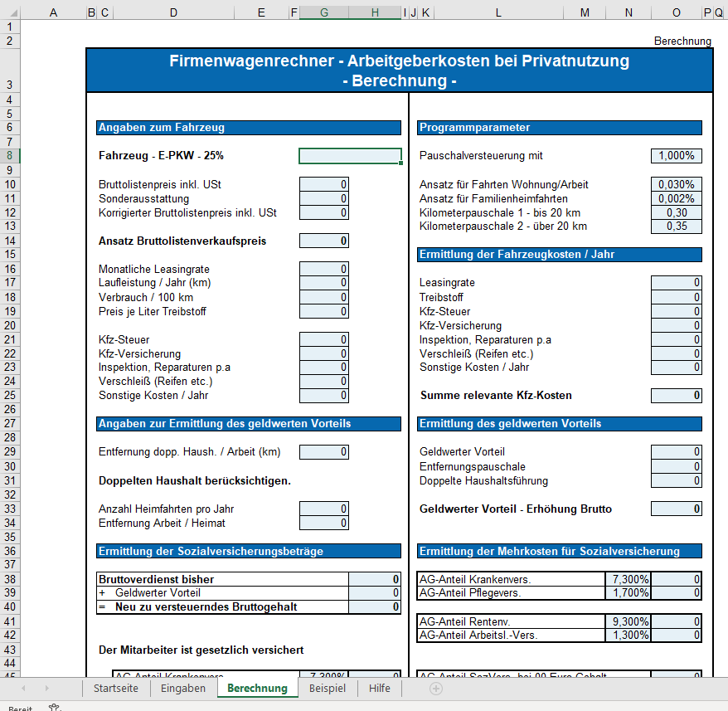The image size is (728, 711).
Task: Select column N header
Action: (x=629, y=12)
